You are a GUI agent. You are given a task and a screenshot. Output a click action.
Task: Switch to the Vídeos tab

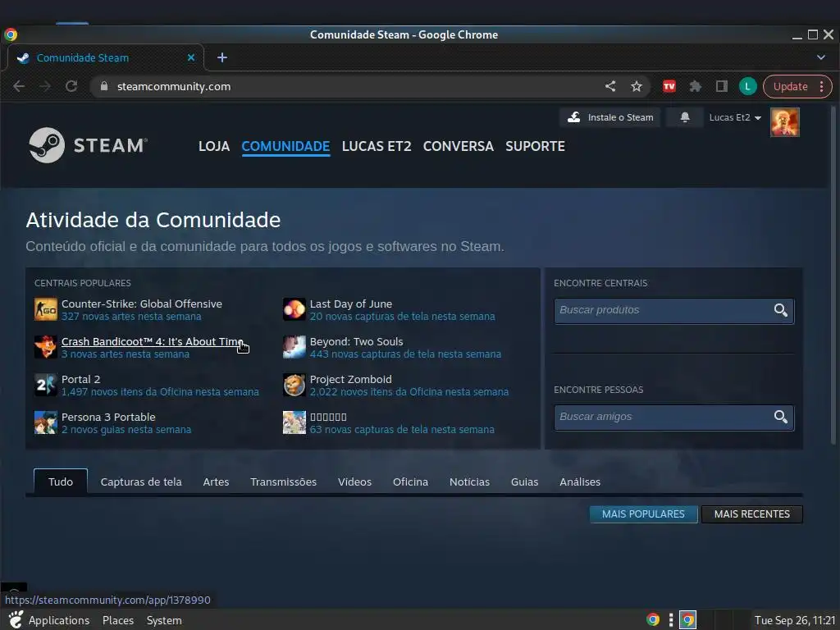point(354,482)
